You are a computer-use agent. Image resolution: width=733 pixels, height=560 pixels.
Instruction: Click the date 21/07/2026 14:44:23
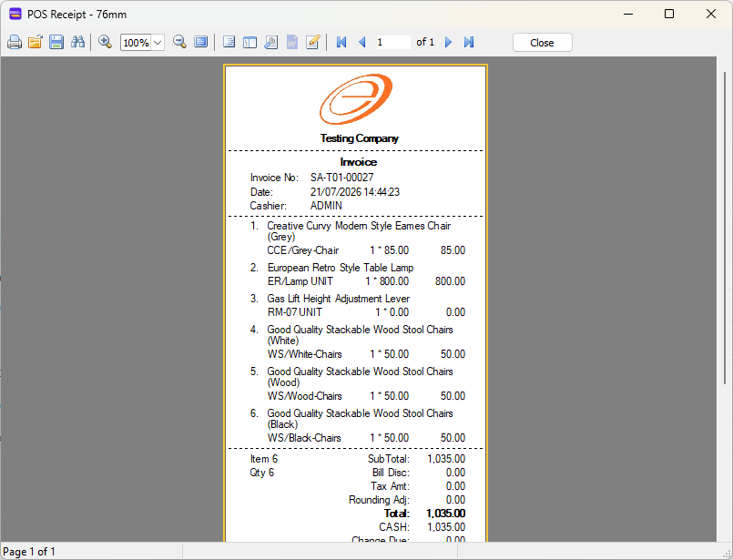pyautogui.click(x=355, y=192)
